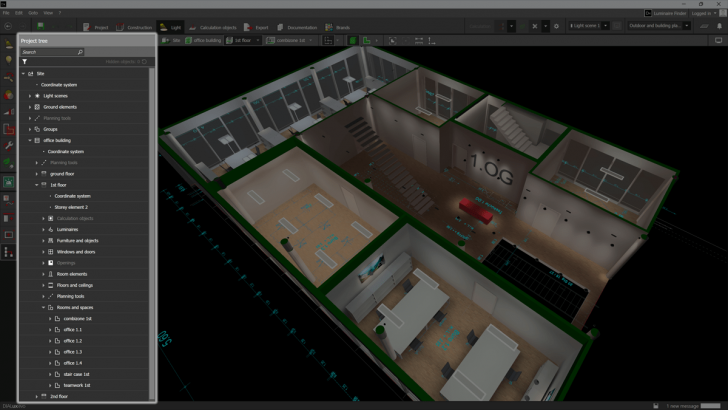Click the office building breadcrumb button
The height and width of the screenshot is (410, 728).
click(x=203, y=40)
